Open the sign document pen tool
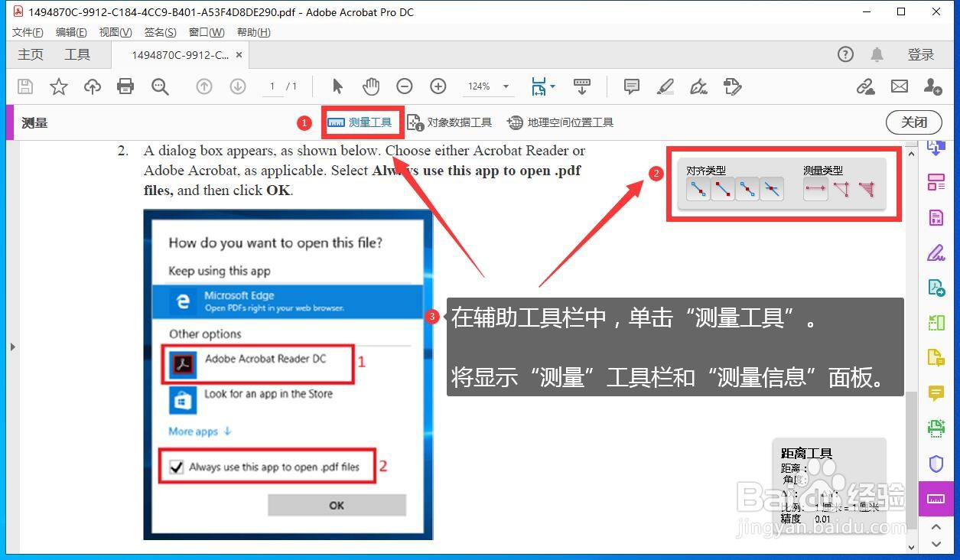Image resolution: width=960 pixels, height=560 pixels. tap(698, 86)
